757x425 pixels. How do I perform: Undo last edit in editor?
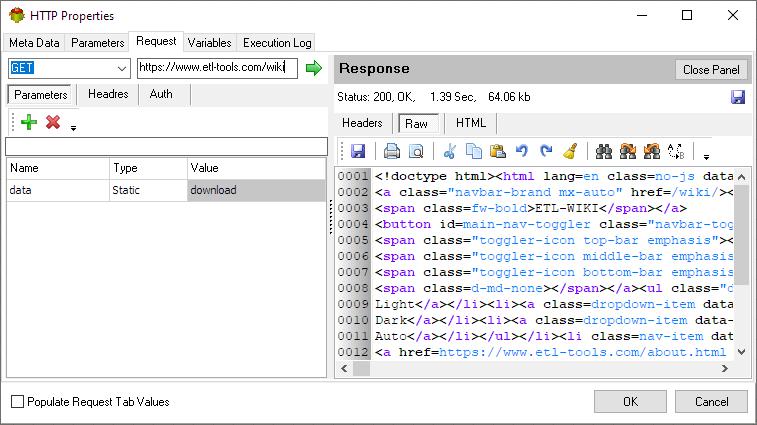click(x=522, y=151)
